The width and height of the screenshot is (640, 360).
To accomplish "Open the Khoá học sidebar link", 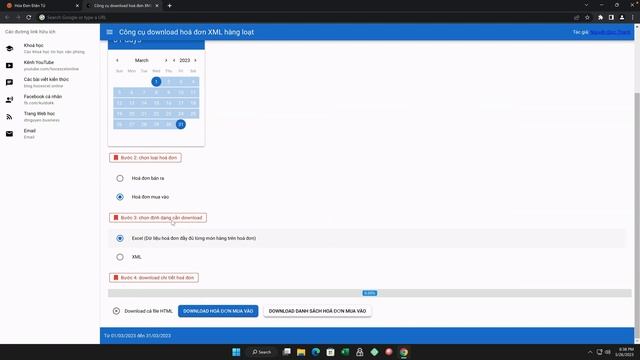I will coord(50,49).
